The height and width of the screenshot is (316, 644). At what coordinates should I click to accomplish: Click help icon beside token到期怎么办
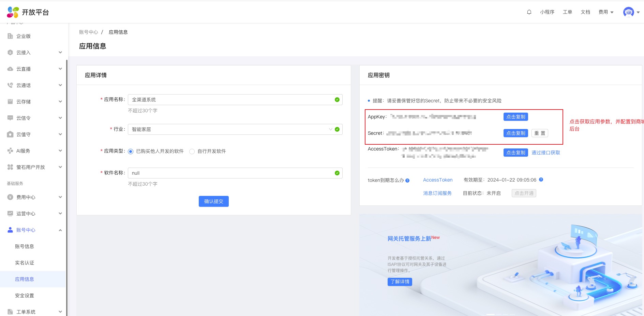407,181
